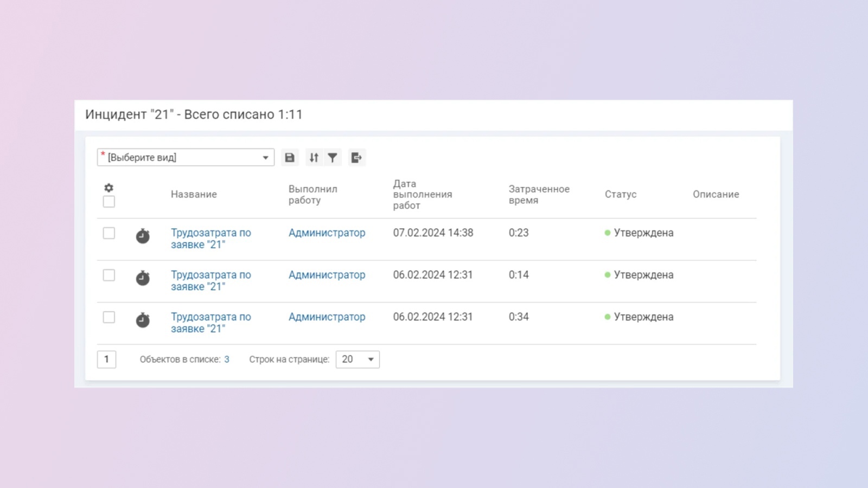Click stopwatch icon of the 0:23 entry
The image size is (868, 488).
143,236
